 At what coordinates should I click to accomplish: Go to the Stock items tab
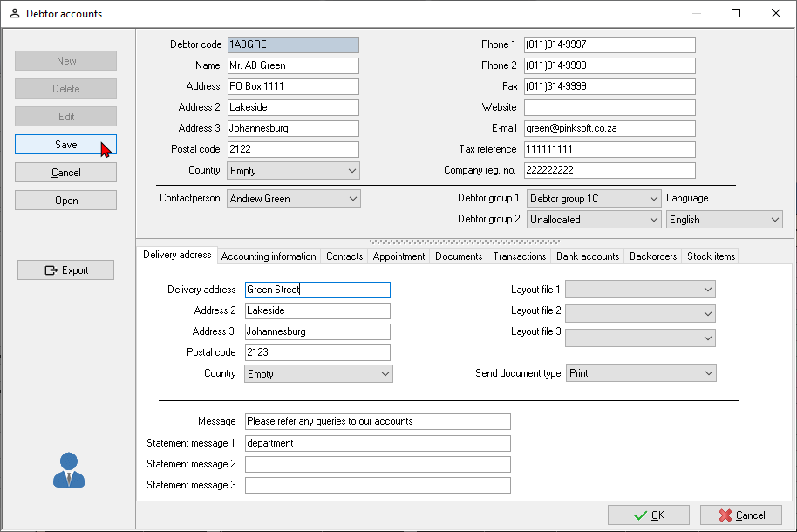(711, 256)
